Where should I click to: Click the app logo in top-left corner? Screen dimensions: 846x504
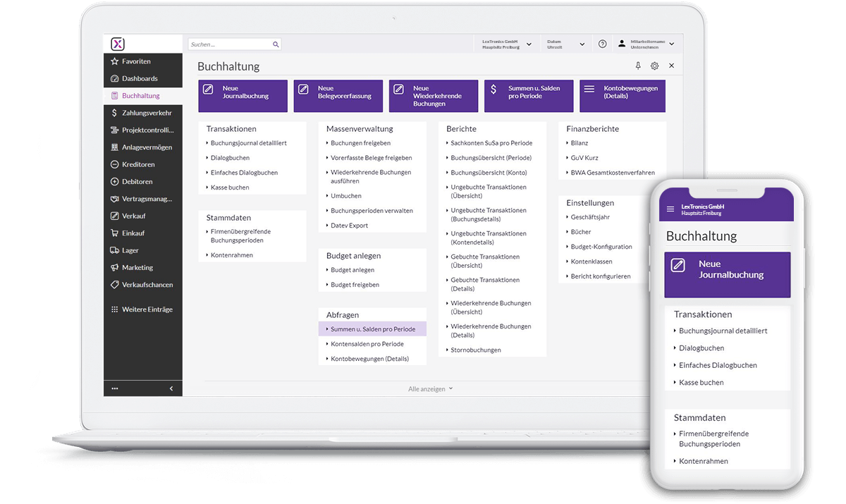pos(118,44)
